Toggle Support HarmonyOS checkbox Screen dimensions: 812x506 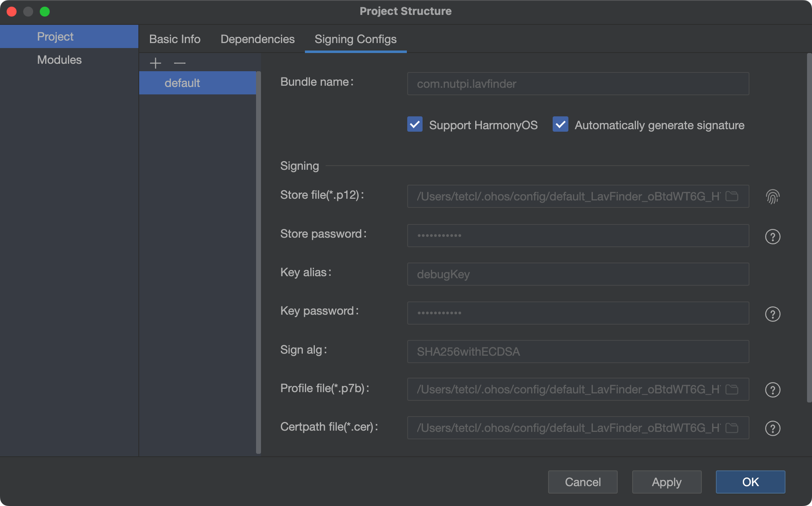pyautogui.click(x=415, y=124)
